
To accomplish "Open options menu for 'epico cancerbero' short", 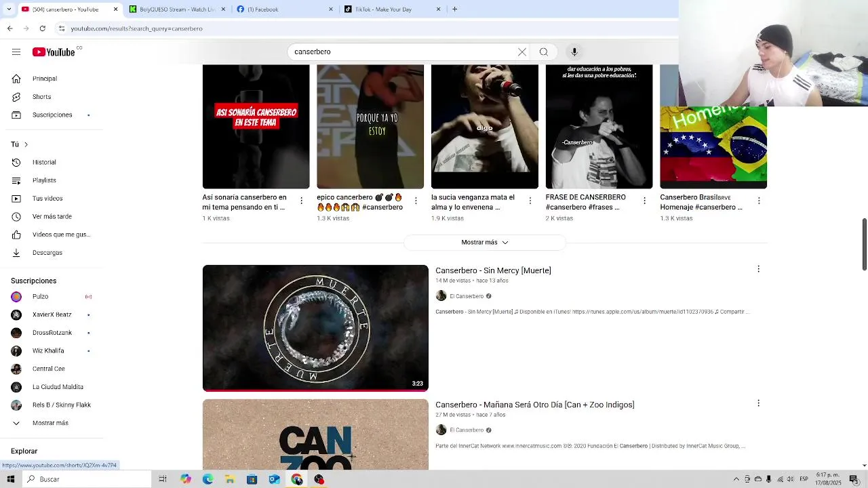I will [x=416, y=201].
